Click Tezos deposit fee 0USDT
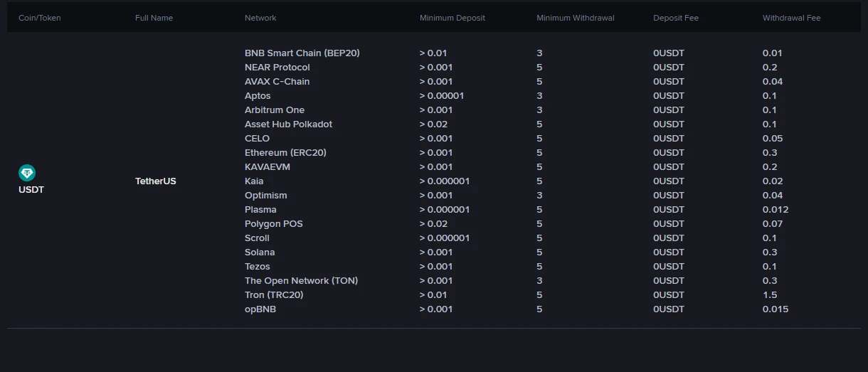The height and width of the screenshot is (372, 868). [x=669, y=267]
